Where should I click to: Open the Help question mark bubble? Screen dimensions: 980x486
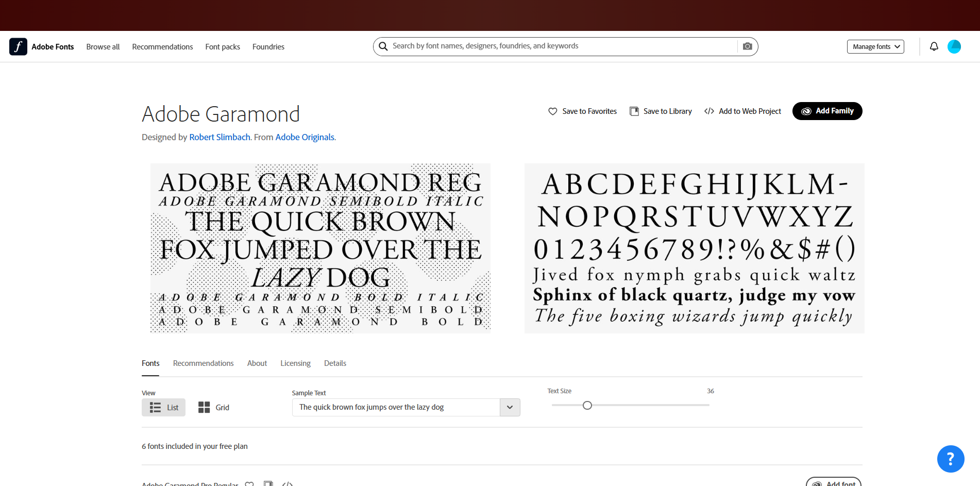[x=951, y=458]
